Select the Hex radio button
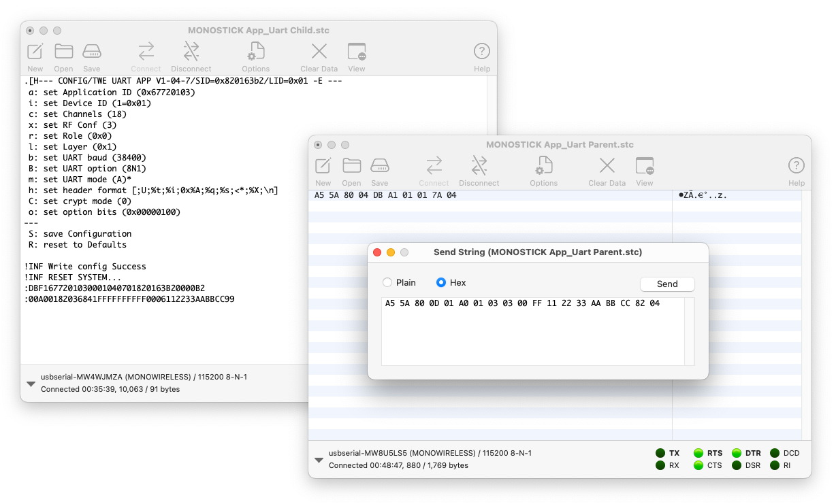836x504 pixels. click(441, 283)
